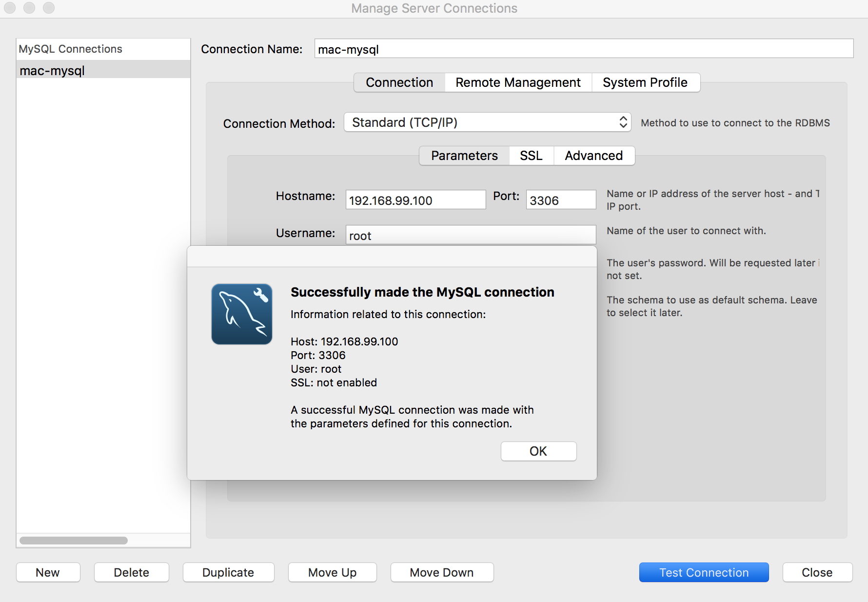
Task: Click the Test Connection button
Action: point(704,572)
